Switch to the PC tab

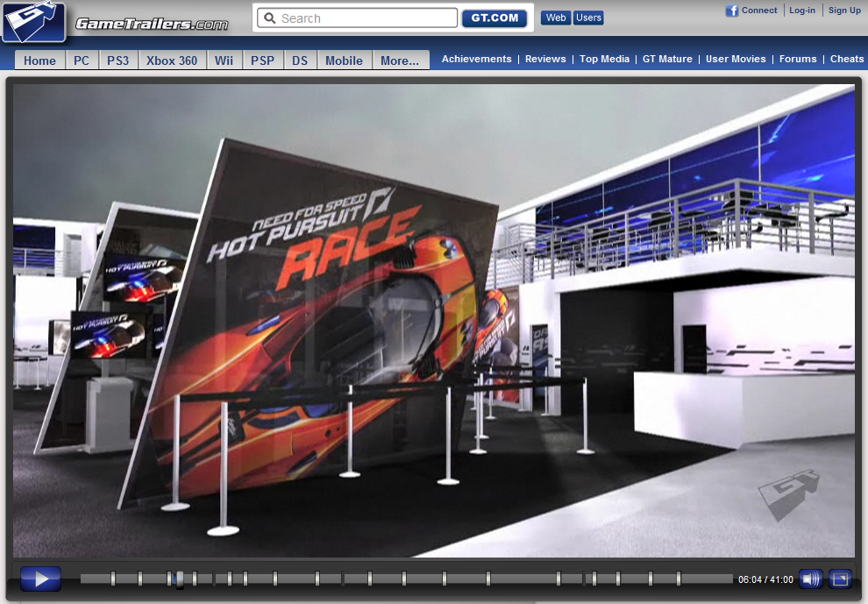(x=82, y=60)
